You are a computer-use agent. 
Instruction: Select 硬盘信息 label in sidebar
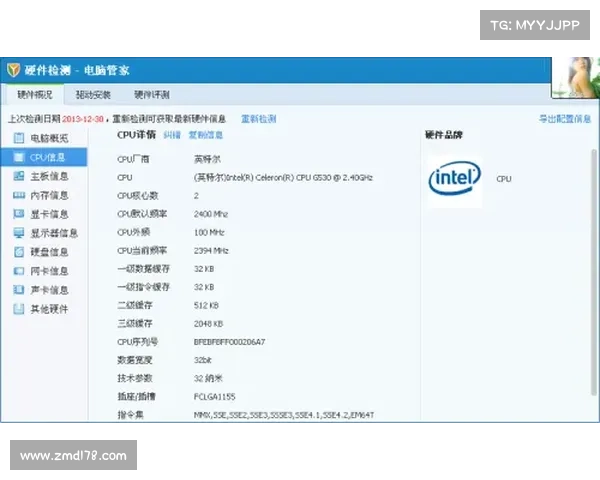coord(49,252)
